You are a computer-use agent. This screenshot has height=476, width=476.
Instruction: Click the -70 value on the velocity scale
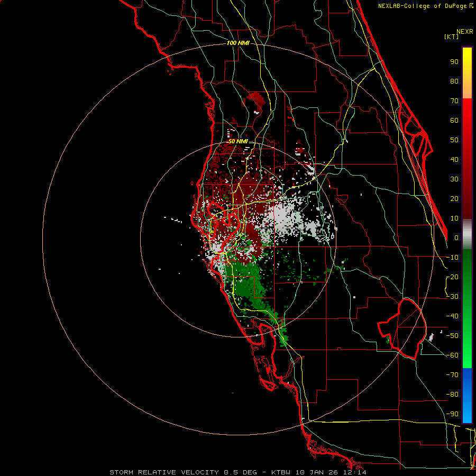452,375
